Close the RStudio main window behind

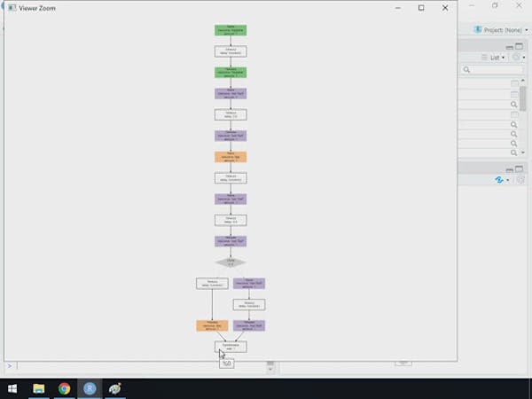519,5
